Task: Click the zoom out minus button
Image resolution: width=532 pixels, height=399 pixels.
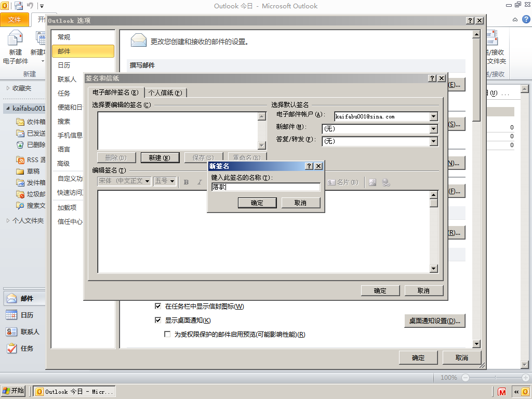Action: click(x=465, y=378)
